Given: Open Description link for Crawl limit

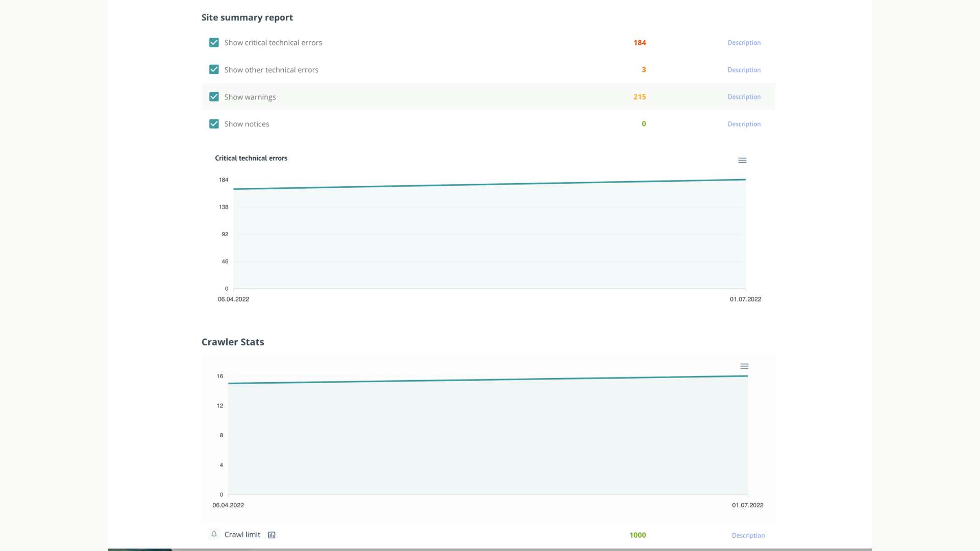Looking at the screenshot, I should (x=748, y=535).
